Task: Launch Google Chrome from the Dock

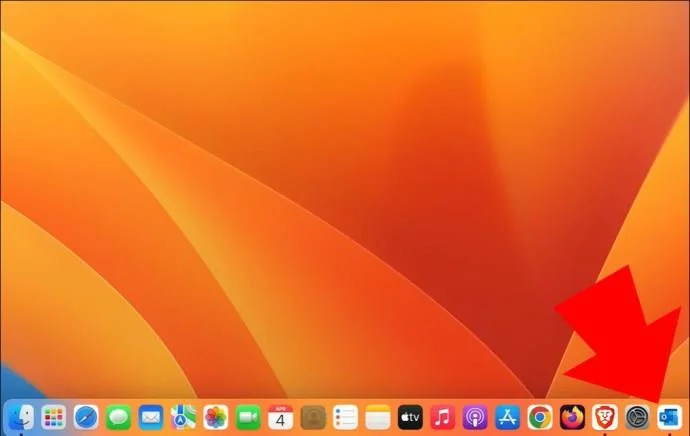Action: 540,417
